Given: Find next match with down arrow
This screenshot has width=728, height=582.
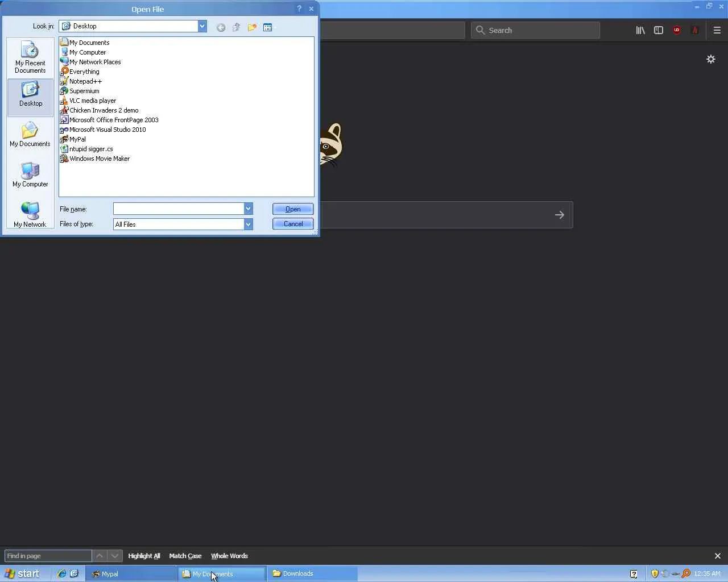Looking at the screenshot, I should coord(115,556).
